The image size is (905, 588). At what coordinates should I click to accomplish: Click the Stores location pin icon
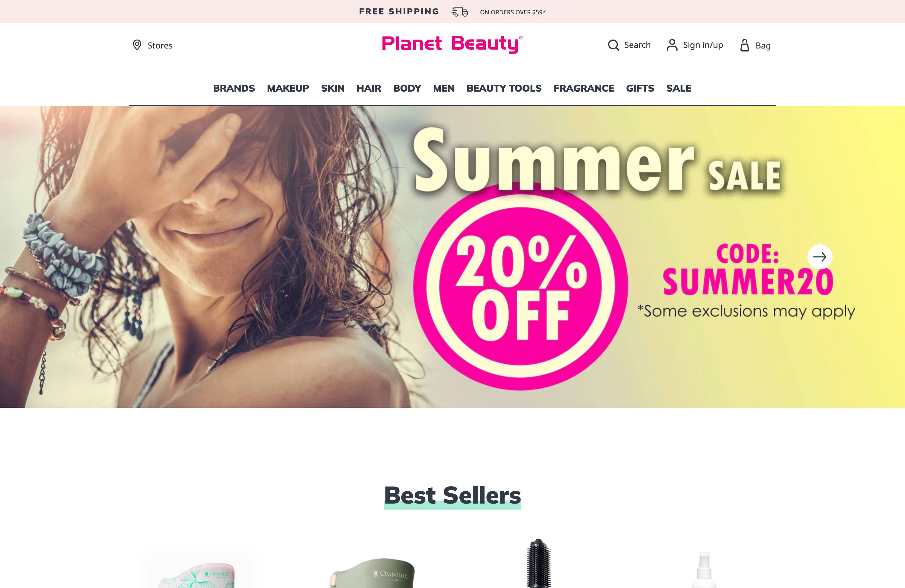(x=137, y=45)
